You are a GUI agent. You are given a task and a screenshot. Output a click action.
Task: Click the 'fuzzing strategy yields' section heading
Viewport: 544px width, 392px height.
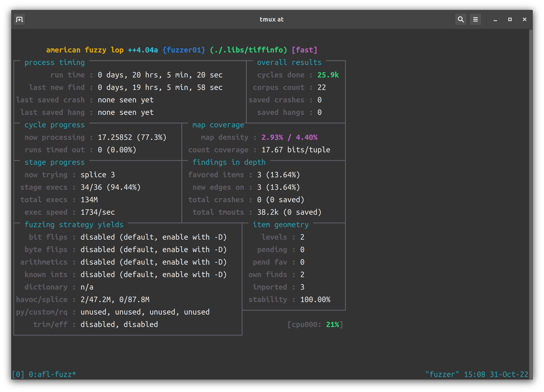(x=74, y=225)
